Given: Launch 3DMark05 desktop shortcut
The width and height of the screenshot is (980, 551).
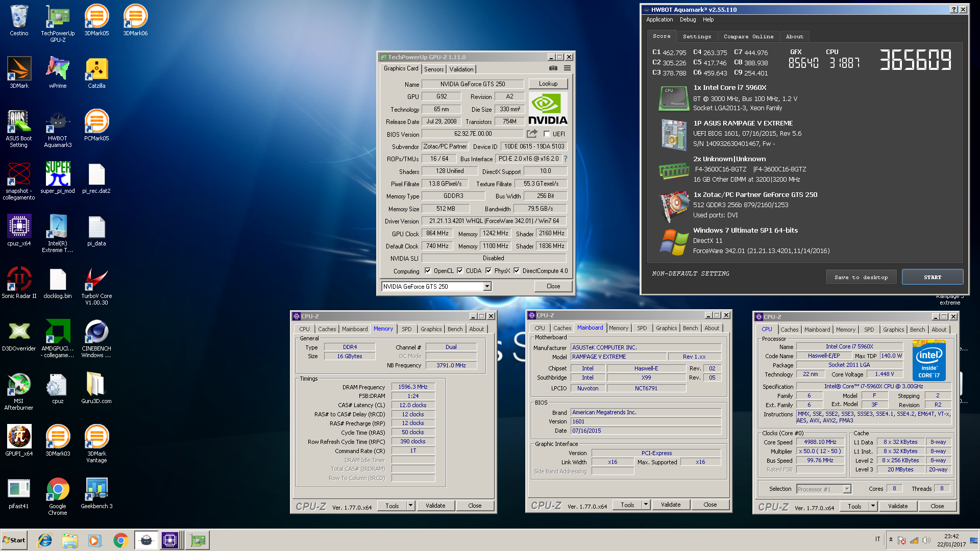Looking at the screenshot, I should (x=96, y=20).
